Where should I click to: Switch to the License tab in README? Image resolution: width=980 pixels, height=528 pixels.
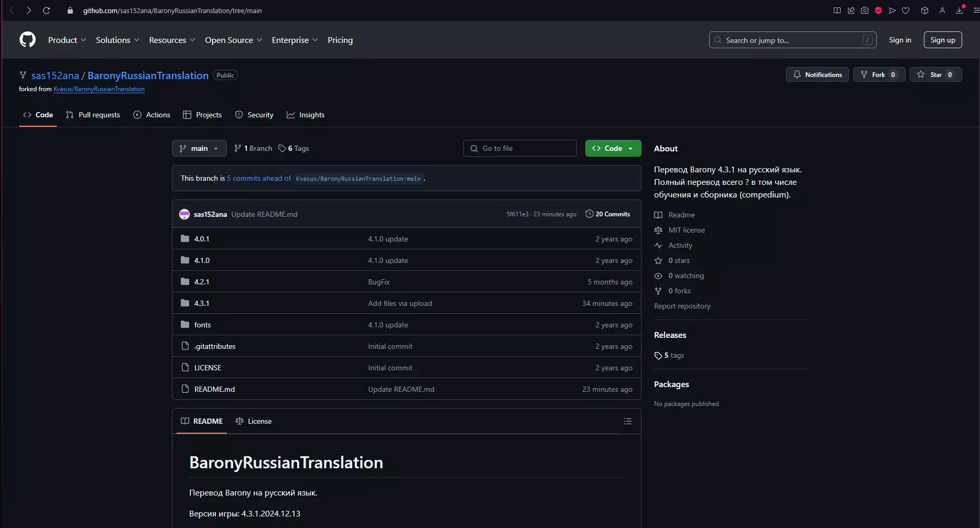254,421
